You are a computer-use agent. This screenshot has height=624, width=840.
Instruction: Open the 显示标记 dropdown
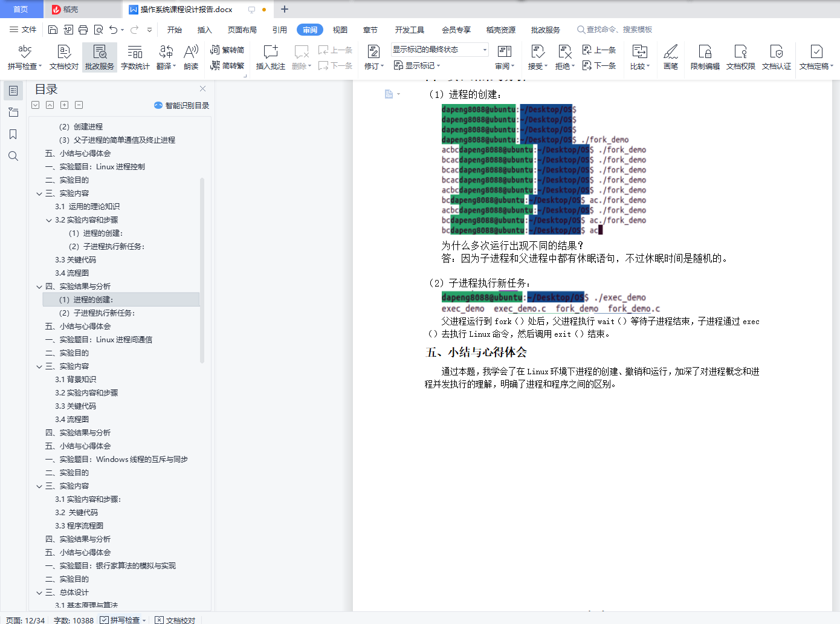pos(417,65)
